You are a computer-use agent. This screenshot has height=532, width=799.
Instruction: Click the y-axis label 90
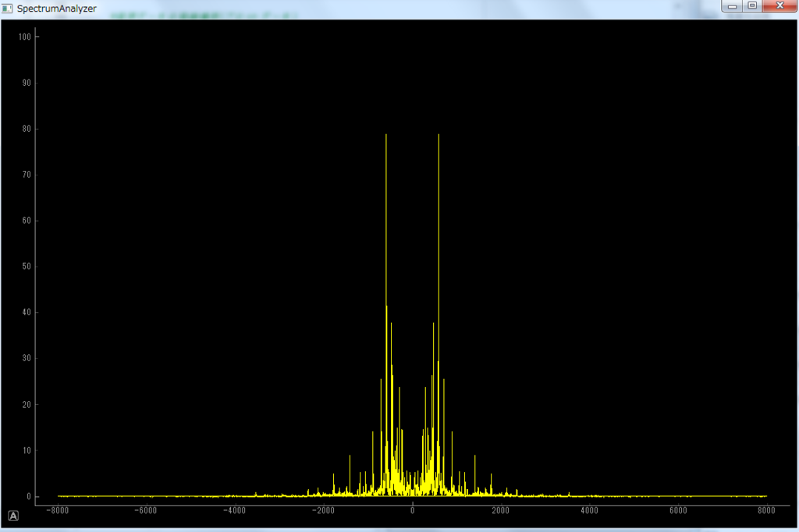(27, 83)
